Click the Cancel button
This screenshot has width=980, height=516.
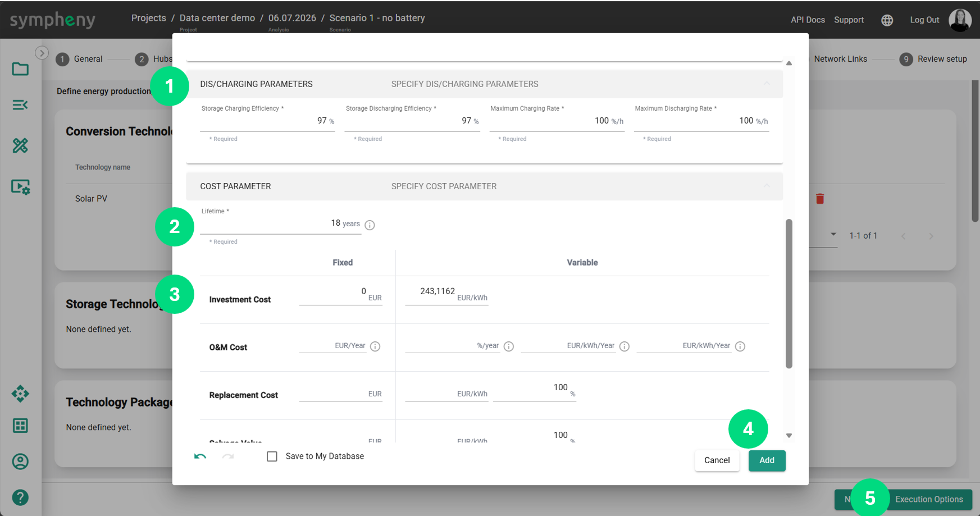tap(717, 460)
